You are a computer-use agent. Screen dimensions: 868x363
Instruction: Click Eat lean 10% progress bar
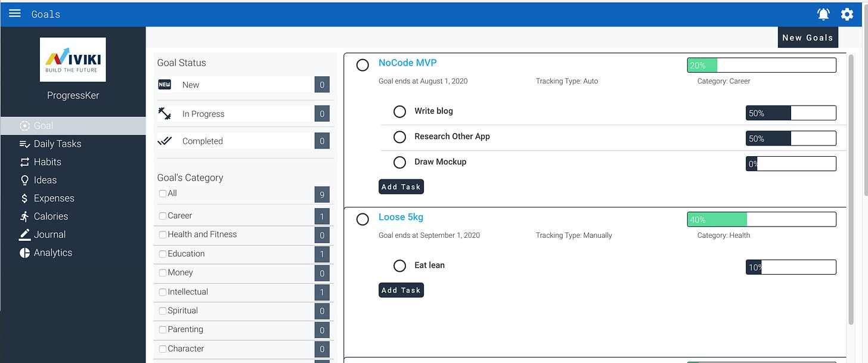pyautogui.click(x=791, y=267)
